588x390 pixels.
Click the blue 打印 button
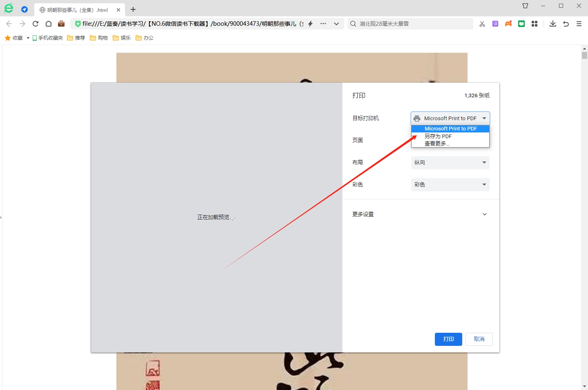click(448, 339)
